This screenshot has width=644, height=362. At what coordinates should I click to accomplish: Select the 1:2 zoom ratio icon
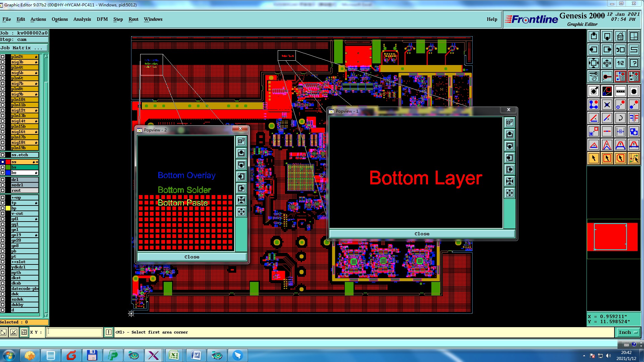pos(620,63)
